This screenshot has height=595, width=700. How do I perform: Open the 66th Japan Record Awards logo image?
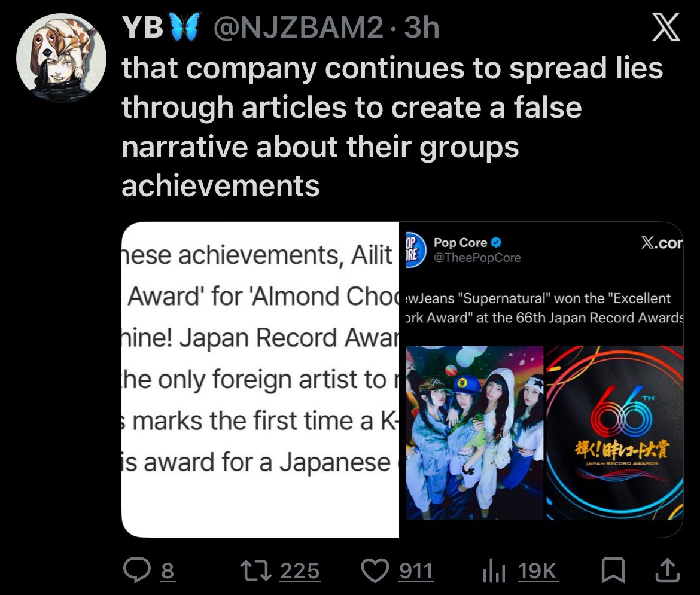pyautogui.click(x=614, y=432)
